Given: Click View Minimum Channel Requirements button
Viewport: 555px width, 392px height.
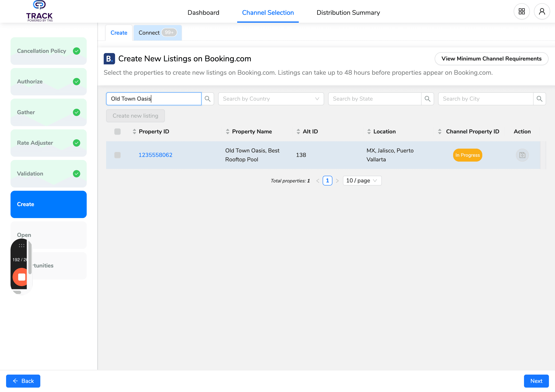Looking at the screenshot, I should click(x=491, y=59).
